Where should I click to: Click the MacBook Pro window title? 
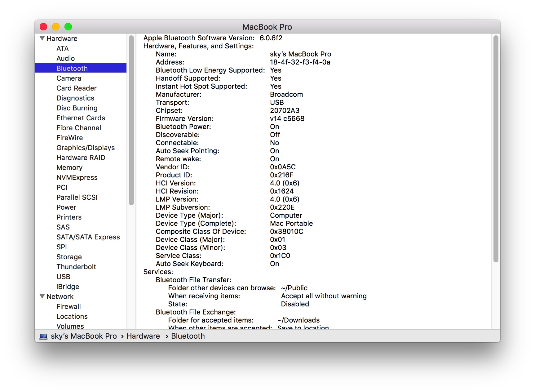pos(267,27)
